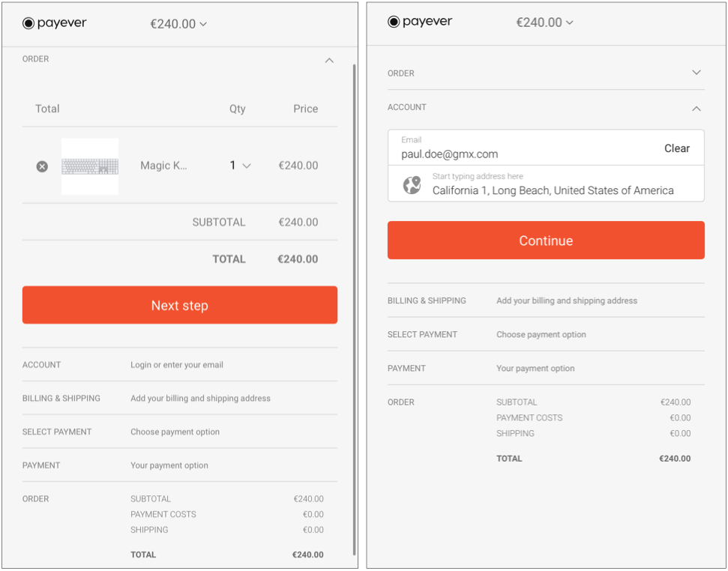Click vertical scrollbar in left checkout panel
The width and height of the screenshot is (728, 571).
click(354, 309)
